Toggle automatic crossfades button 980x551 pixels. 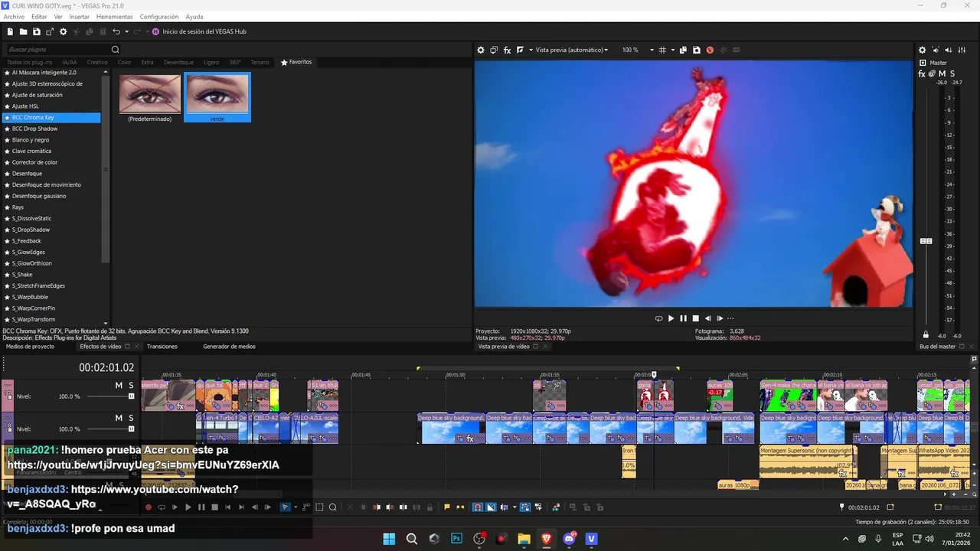pos(491,507)
